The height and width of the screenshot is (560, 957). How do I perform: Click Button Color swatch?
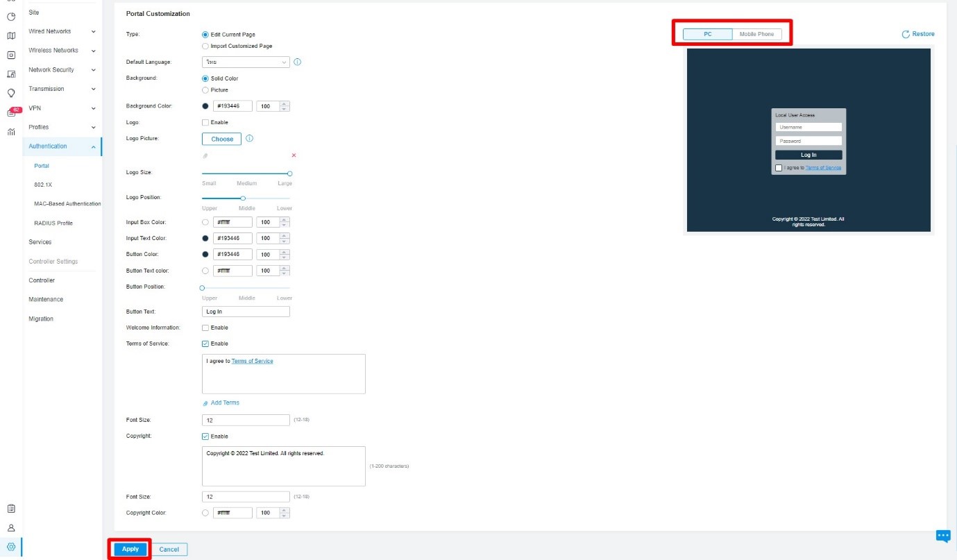pyautogui.click(x=205, y=255)
